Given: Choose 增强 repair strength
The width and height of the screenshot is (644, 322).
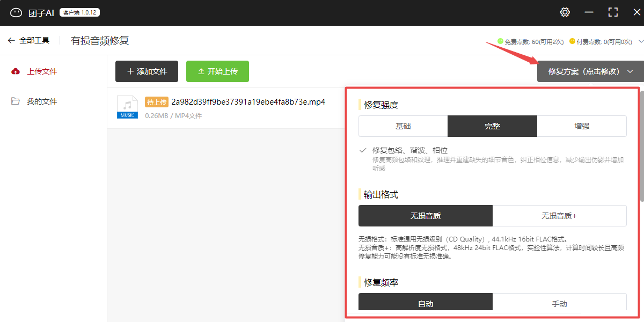Looking at the screenshot, I should pyautogui.click(x=582, y=126).
